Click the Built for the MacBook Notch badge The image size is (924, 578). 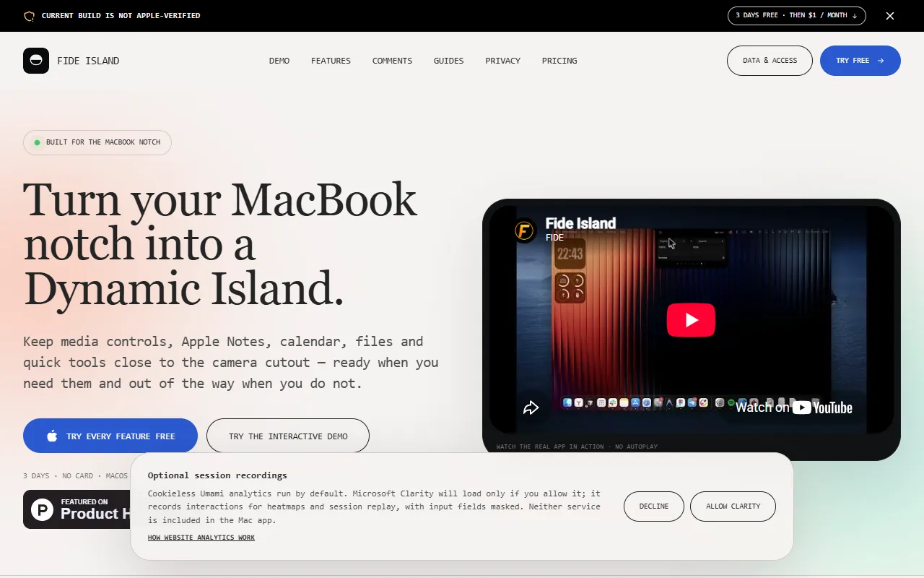(97, 142)
